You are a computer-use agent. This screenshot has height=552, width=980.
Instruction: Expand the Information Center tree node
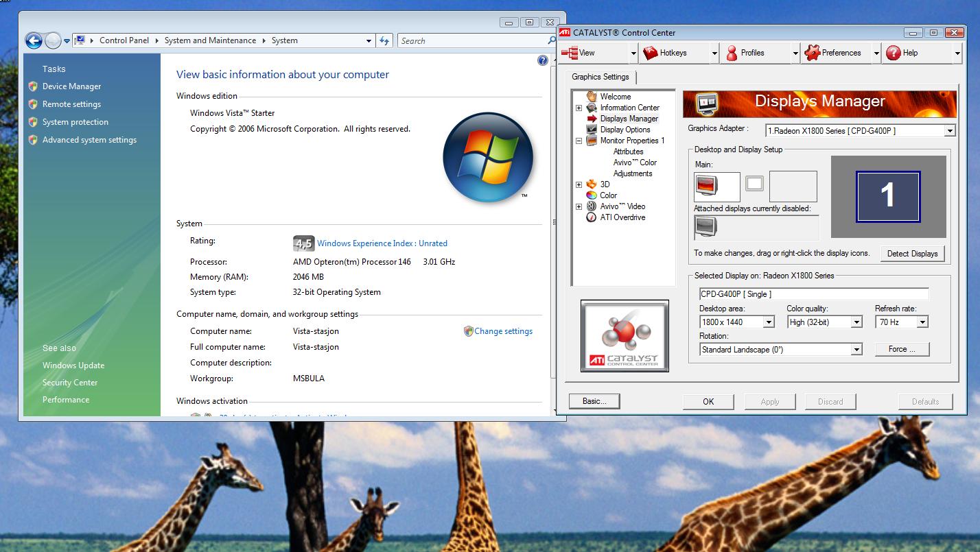(x=579, y=108)
